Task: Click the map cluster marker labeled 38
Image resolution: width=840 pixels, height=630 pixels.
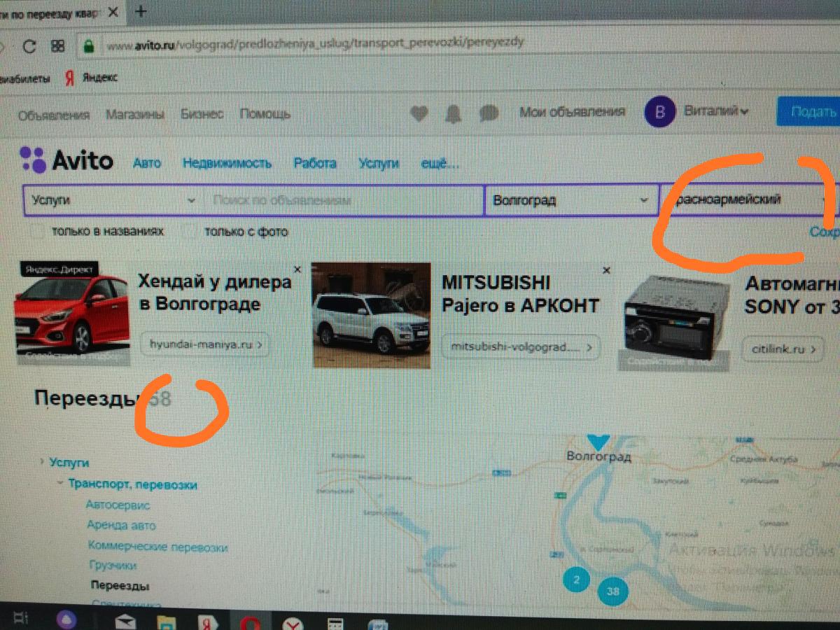Action: pos(613,591)
